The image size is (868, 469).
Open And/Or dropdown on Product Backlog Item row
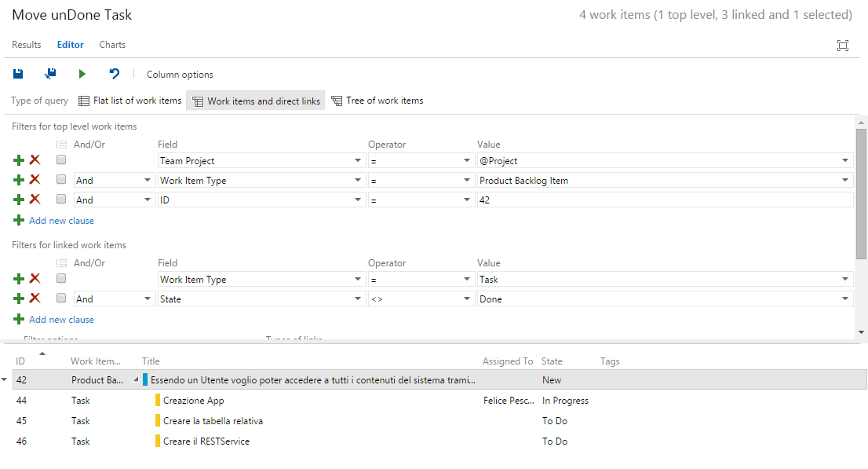(x=148, y=180)
